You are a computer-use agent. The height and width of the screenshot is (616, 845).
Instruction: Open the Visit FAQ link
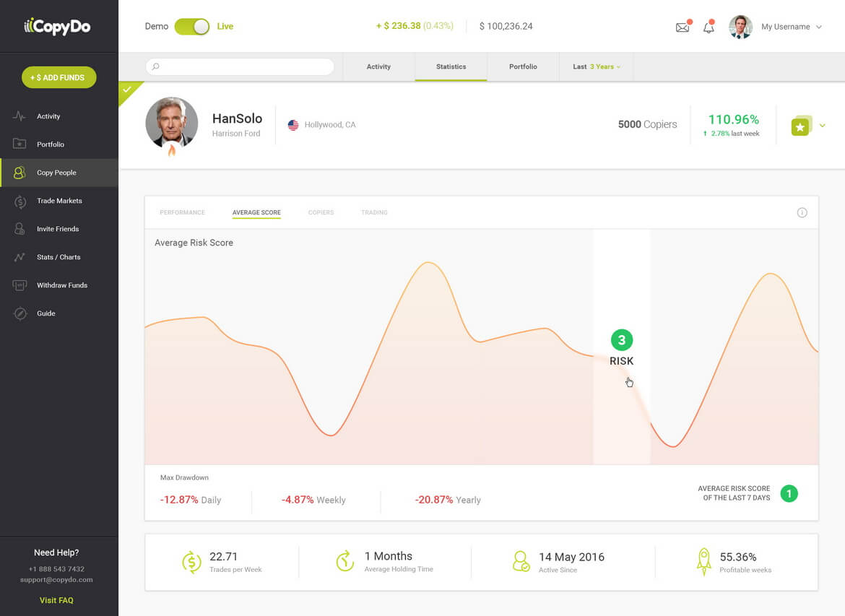(x=56, y=600)
